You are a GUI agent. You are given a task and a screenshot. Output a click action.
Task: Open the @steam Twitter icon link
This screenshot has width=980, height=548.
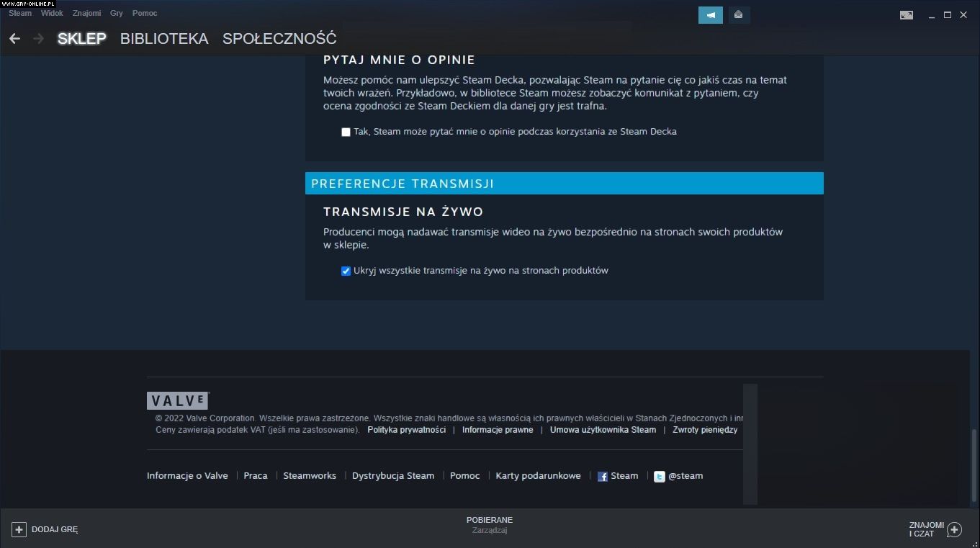pos(659,476)
